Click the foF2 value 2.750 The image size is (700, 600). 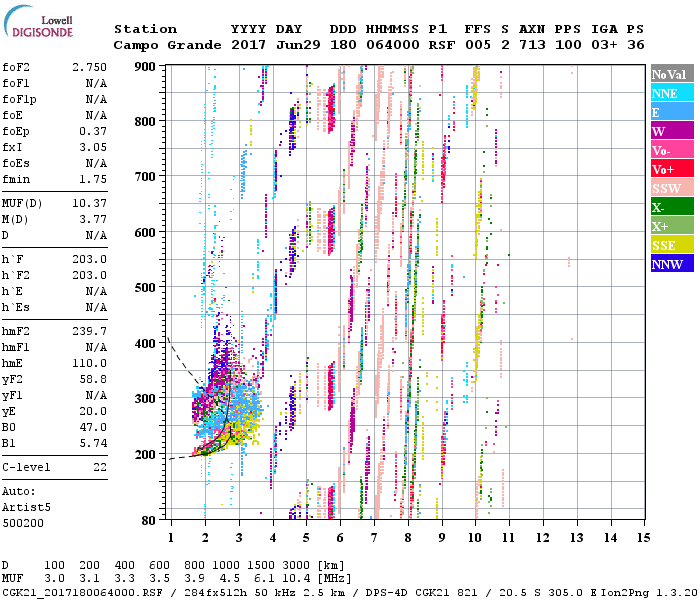(x=89, y=66)
